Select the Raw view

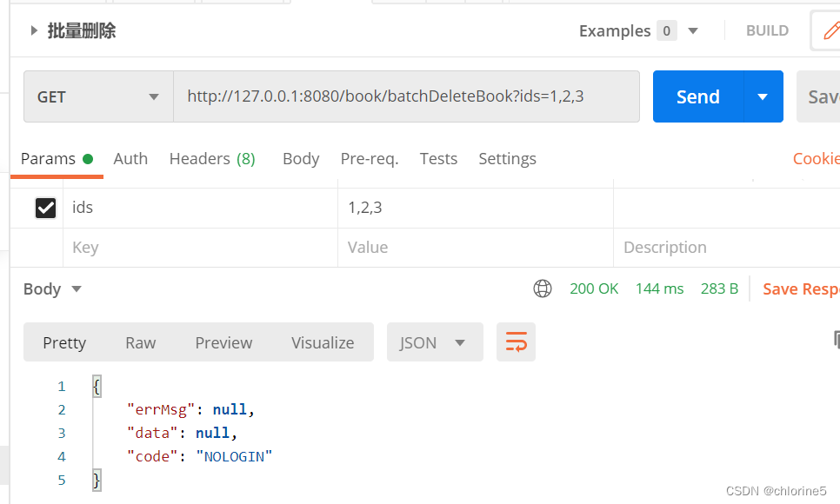click(x=140, y=342)
